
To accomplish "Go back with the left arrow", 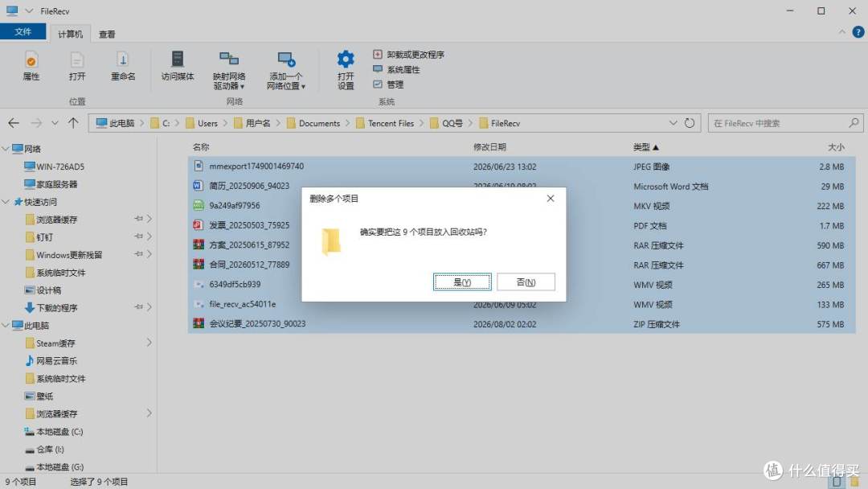I will 14,123.
